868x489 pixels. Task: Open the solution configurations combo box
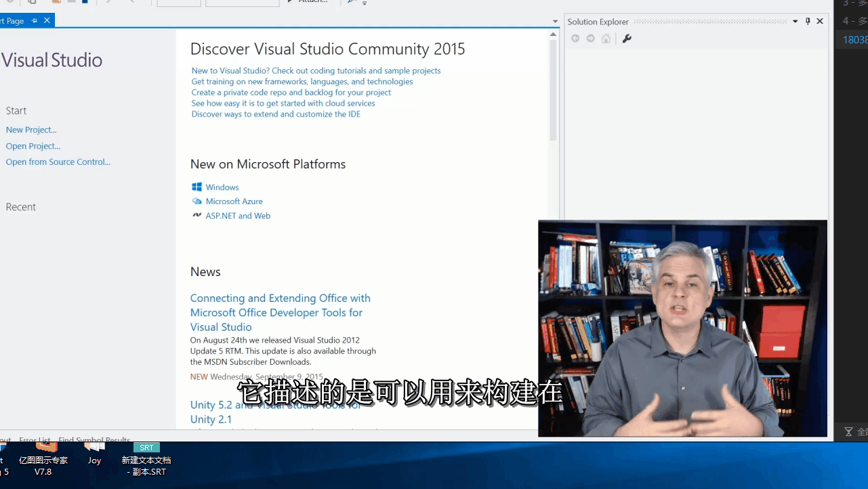point(179,3)
